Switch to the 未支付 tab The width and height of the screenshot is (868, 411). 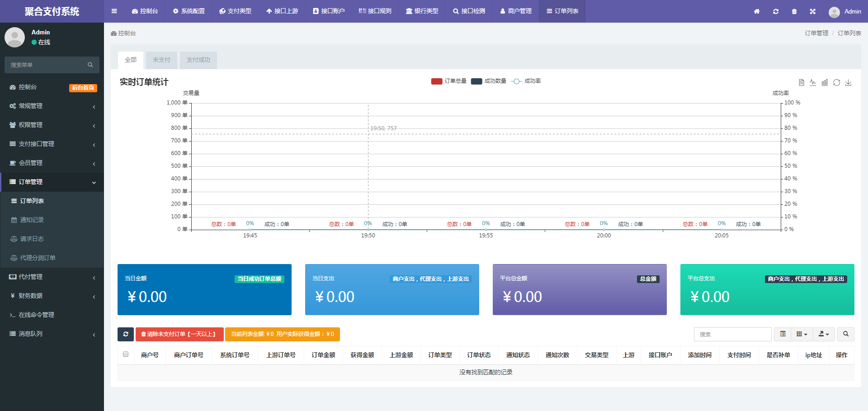[161, 60]
